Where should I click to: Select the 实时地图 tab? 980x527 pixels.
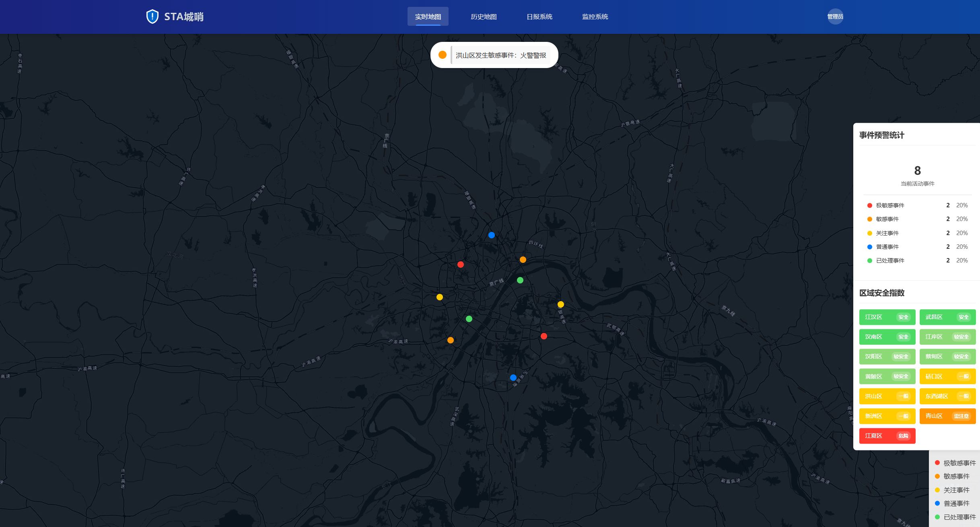428,17
